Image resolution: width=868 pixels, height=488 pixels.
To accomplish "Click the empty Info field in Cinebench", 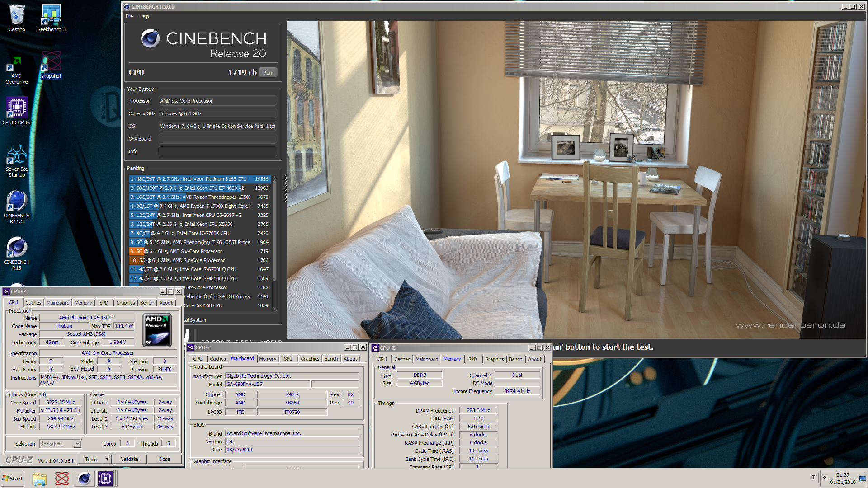I will point(217,151).
